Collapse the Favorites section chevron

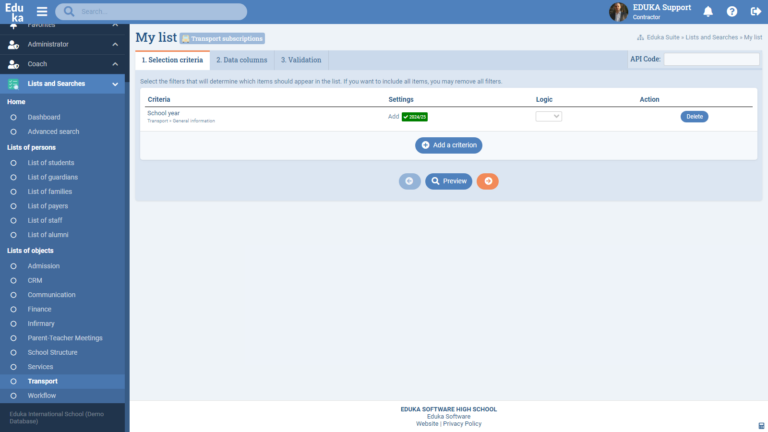click(115, 25)
